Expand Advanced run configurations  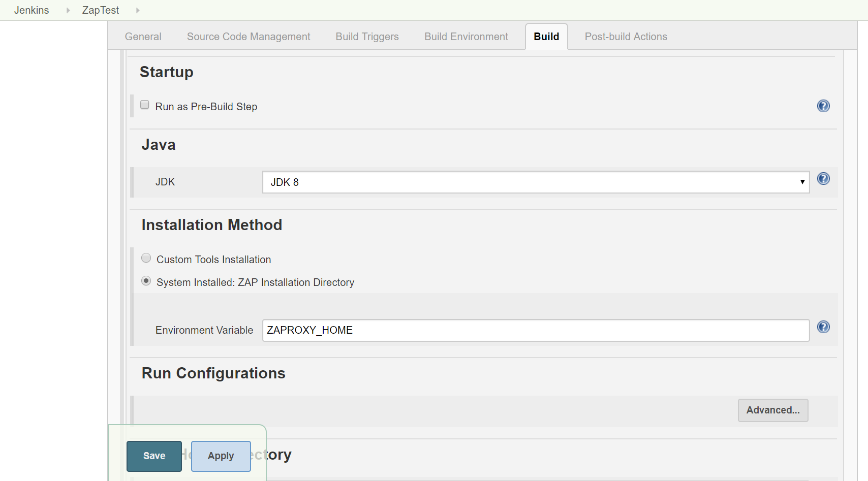pos(773,410)
